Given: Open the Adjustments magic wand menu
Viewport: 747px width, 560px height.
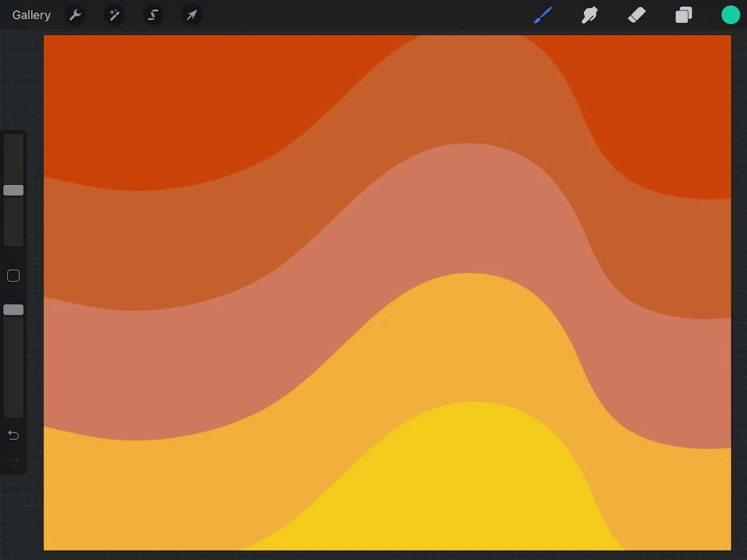Looking at the screenshot, I should 115,15.
